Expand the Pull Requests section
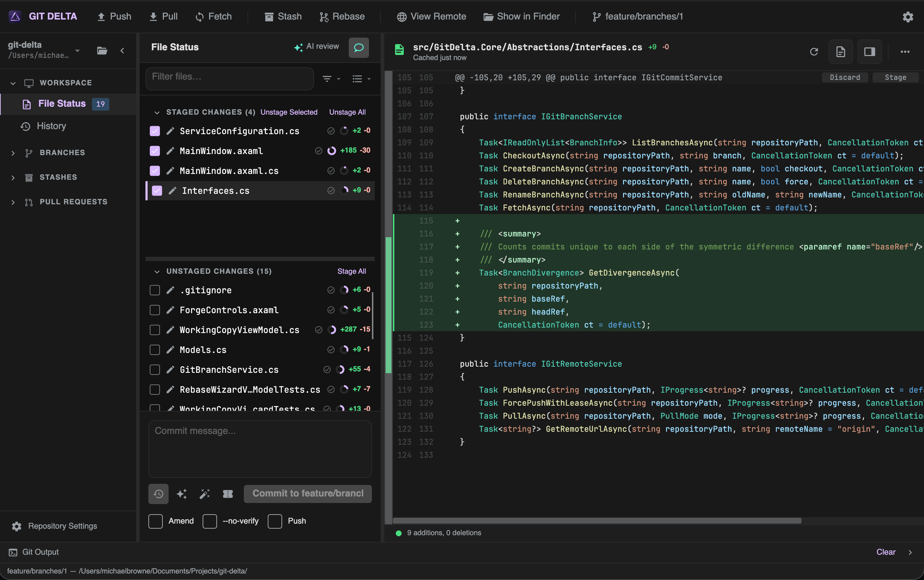 click(13, 202)
